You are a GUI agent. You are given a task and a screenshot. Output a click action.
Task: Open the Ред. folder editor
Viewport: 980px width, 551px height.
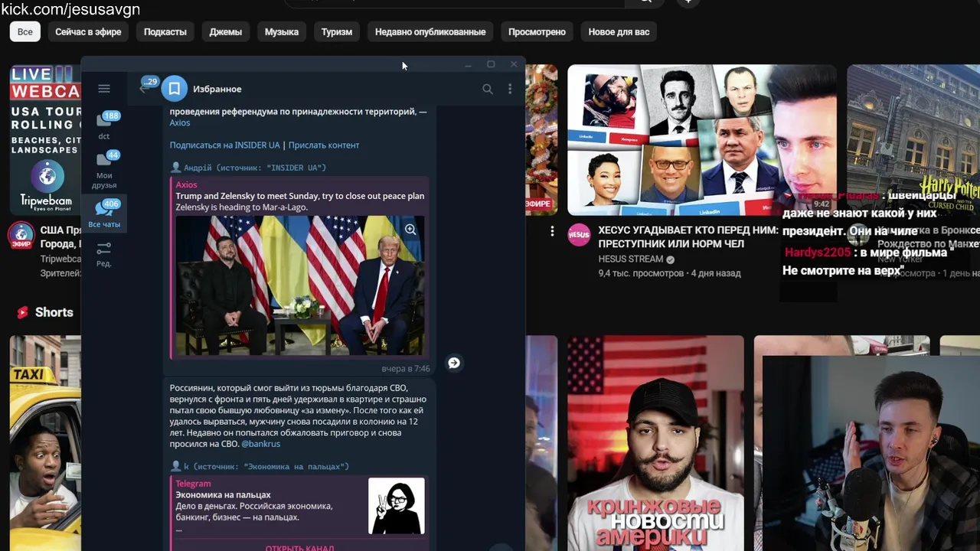pyautogui.click(x=104, y=254)
